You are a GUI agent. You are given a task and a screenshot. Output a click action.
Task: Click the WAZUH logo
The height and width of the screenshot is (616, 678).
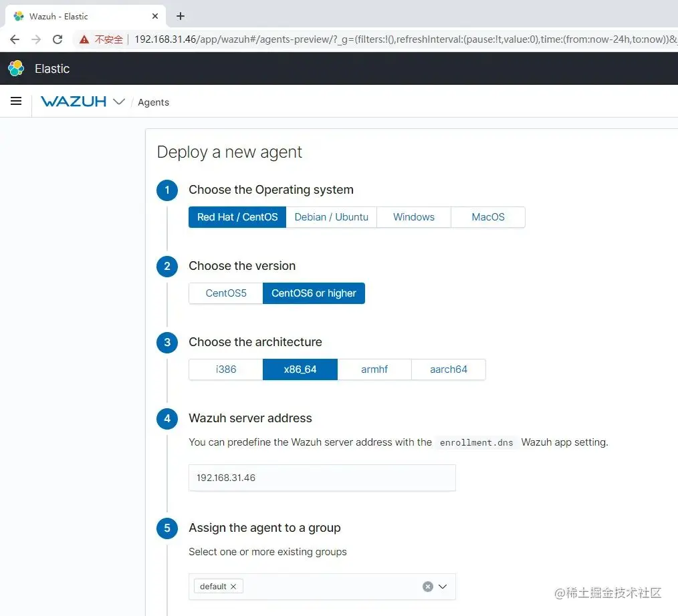click(x=74, y=102)
